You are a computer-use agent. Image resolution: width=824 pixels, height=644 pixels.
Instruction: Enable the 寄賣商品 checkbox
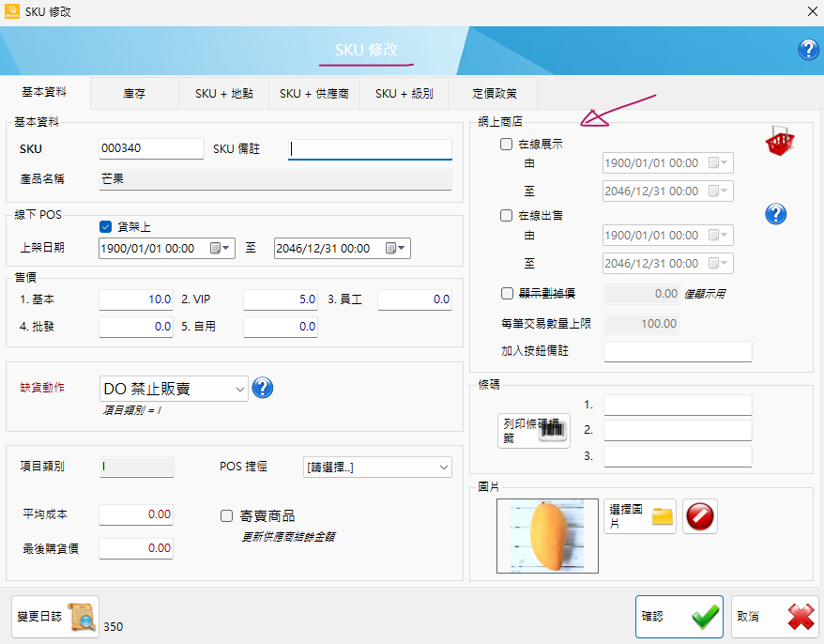tap(226, 515)
